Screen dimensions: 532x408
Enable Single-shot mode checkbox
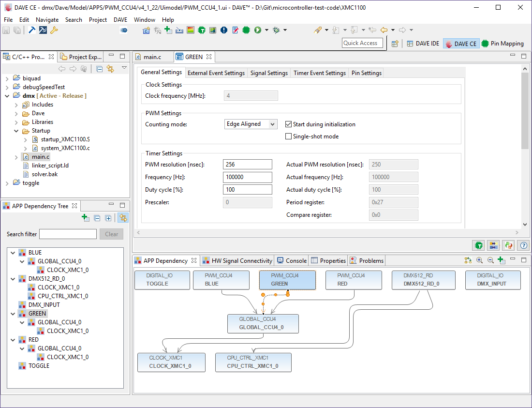coord(289,136)
